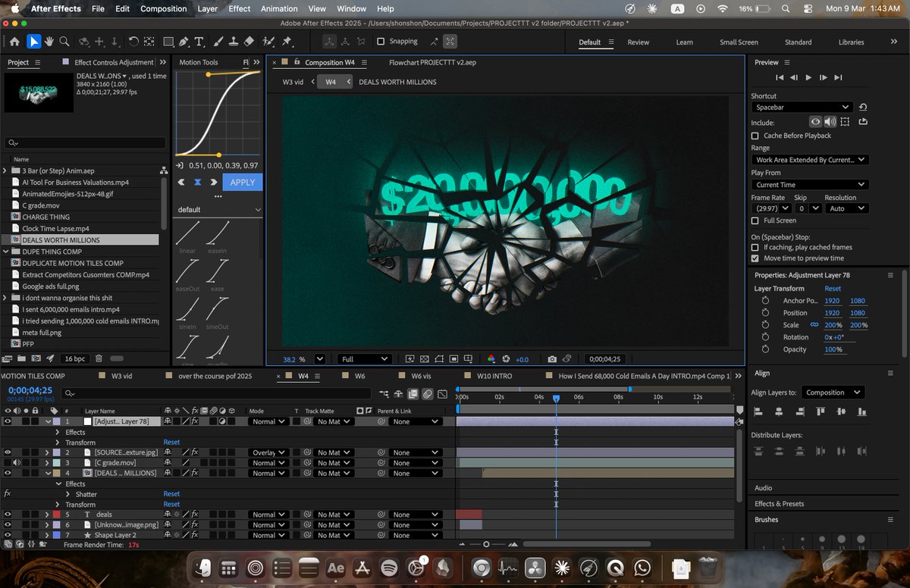Image resolution: width=910 pixels, height=588 pixels.
Task: Click Reset beside the Shatter effect
Action: 171,494
